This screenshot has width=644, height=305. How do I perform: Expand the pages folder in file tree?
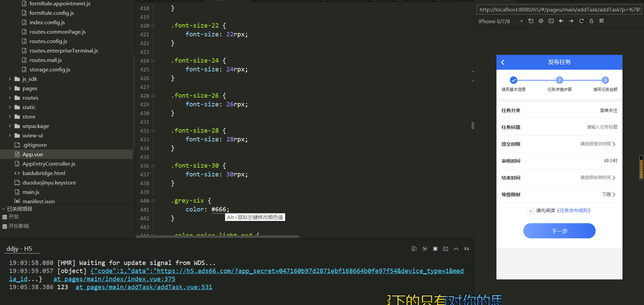(10, 89)
